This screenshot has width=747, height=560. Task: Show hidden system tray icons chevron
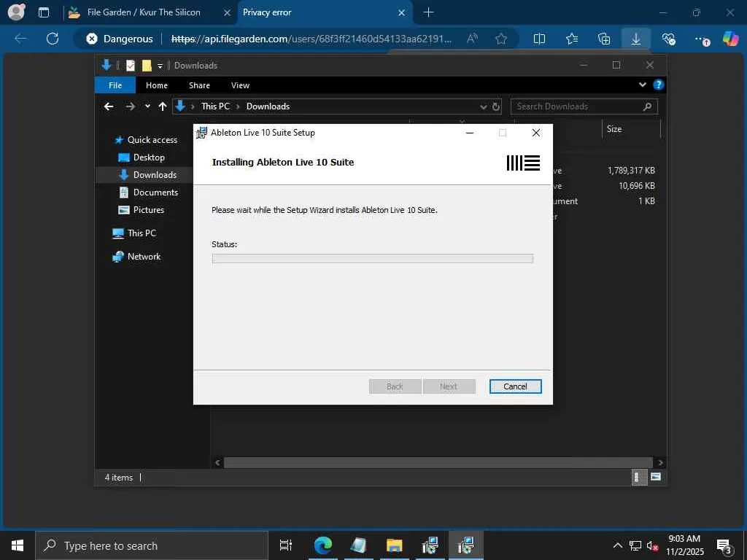click(617, 545)
